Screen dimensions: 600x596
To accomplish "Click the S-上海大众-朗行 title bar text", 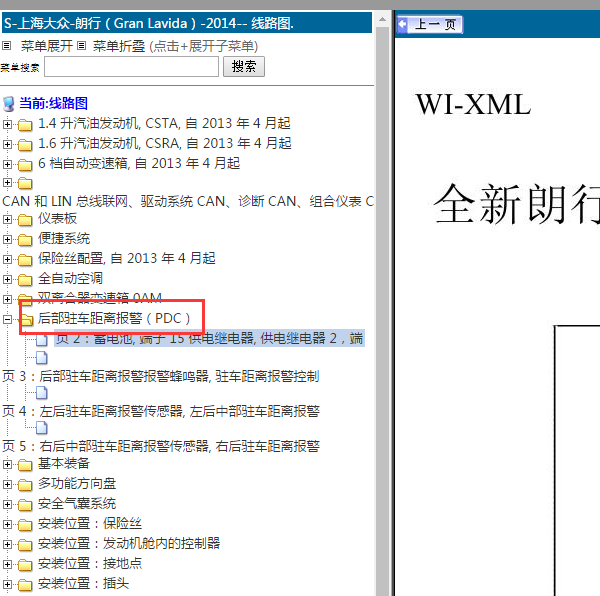I will point(148,23).
